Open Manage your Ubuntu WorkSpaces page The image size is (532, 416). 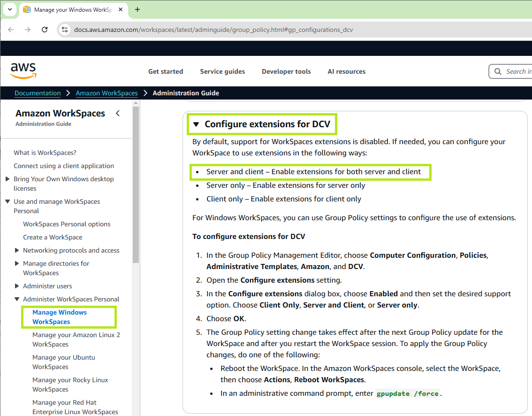(63, 362)
